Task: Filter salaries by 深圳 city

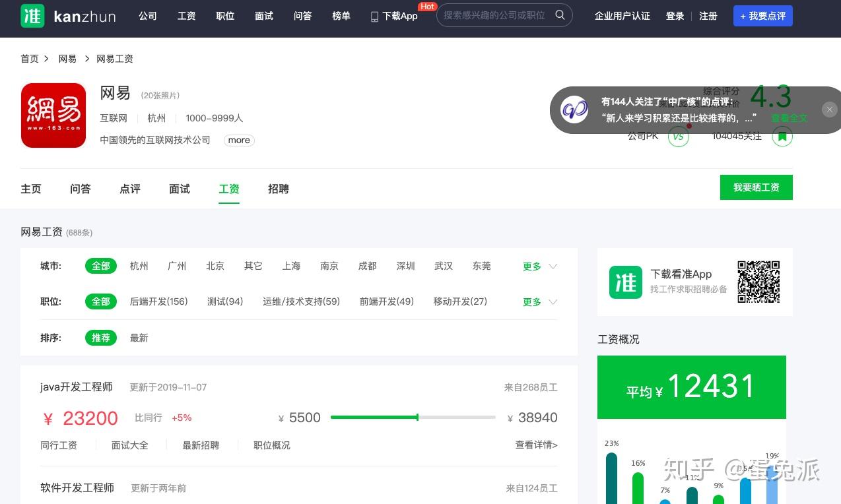Action: pos(406,266)
